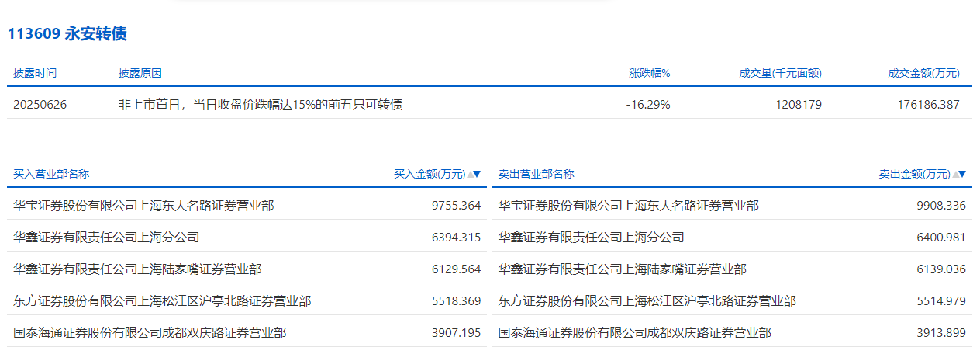
Task: Click the 成交量(千元面额) column header
Action: coord(780,73)
